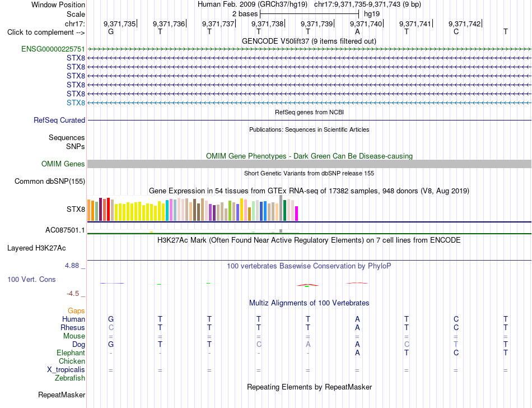Screen dimensions: 532x408
Task: Click the RepeatMasker track label
Action: pos(62,395)
